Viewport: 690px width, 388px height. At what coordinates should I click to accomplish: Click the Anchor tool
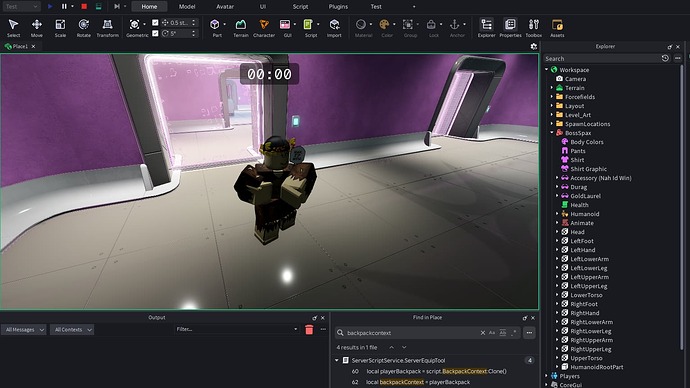coord(455,28)
